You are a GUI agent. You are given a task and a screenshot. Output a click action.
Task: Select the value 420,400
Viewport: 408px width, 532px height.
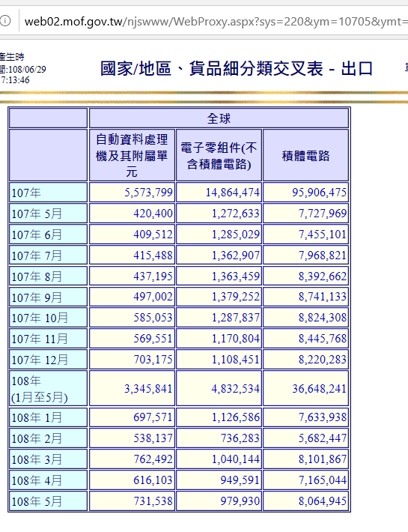tap(153, 214)
